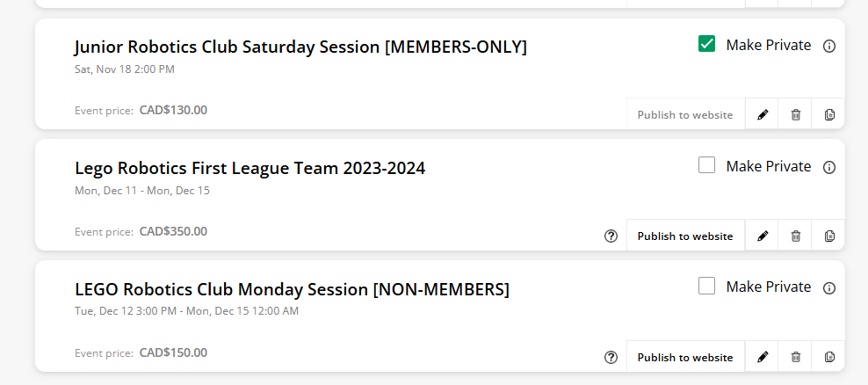Duplicate the LEGO Robotics Club Monday Session event

[x=829, y=358]
